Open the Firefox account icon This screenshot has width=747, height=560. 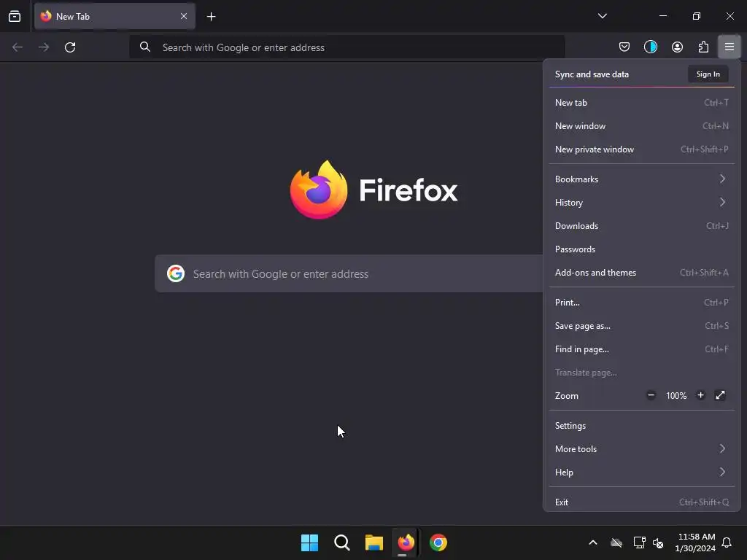pos(677,47)
